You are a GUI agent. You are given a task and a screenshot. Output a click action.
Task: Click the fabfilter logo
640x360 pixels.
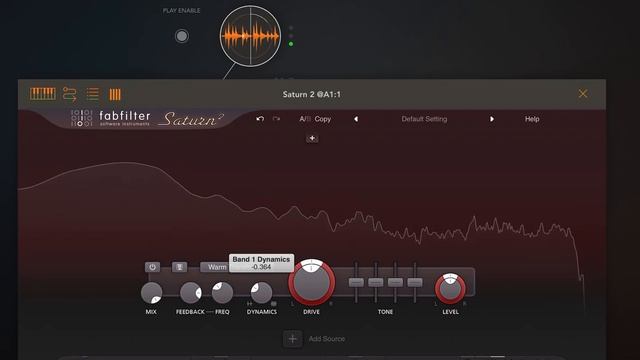111,118
